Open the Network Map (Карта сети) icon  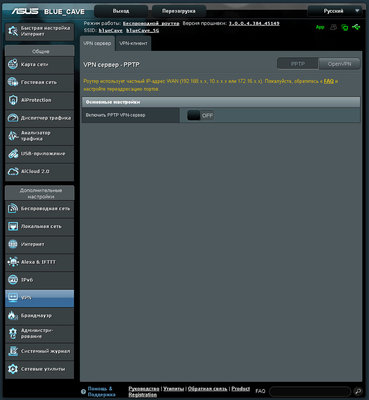click(x=13, y=64)
